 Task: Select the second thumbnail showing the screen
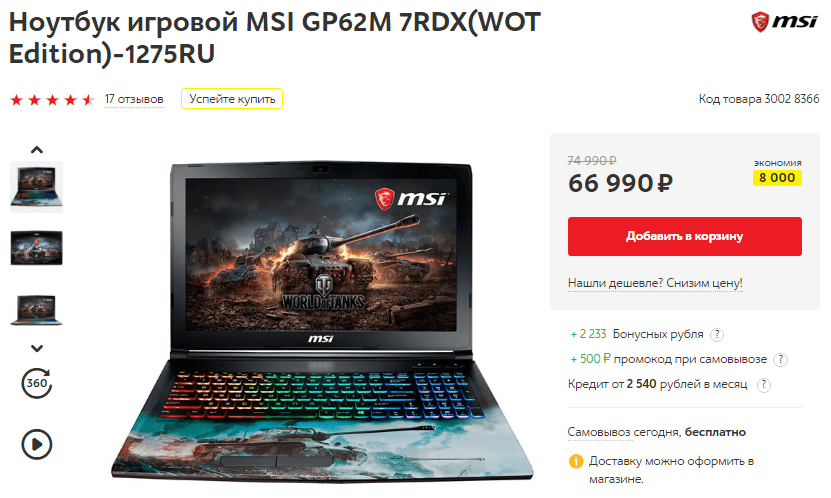(x=37, y=248)
